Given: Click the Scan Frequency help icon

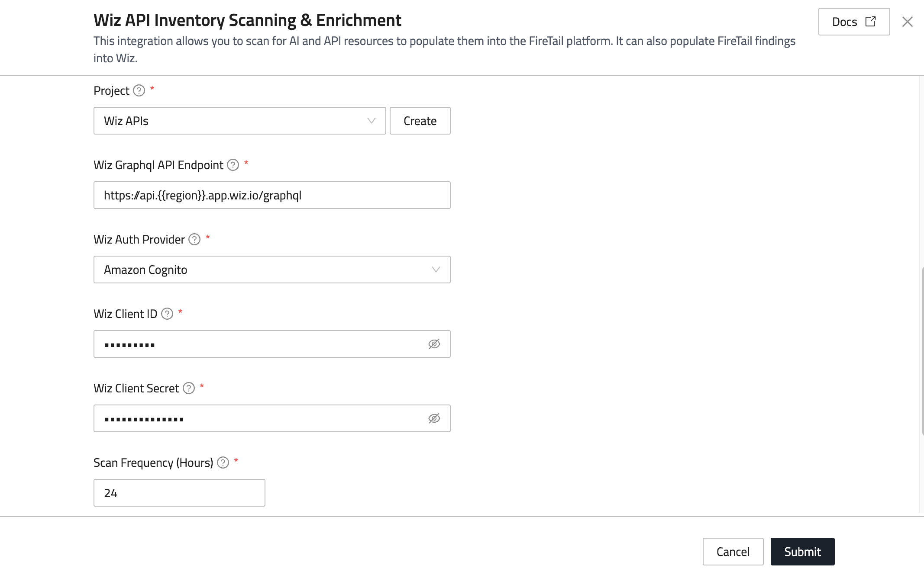Looking at the screenshot, I should tap(223, 462).
